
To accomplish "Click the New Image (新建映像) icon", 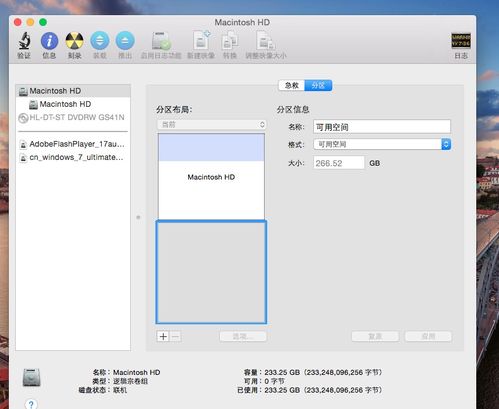I will tap(201, 41).
